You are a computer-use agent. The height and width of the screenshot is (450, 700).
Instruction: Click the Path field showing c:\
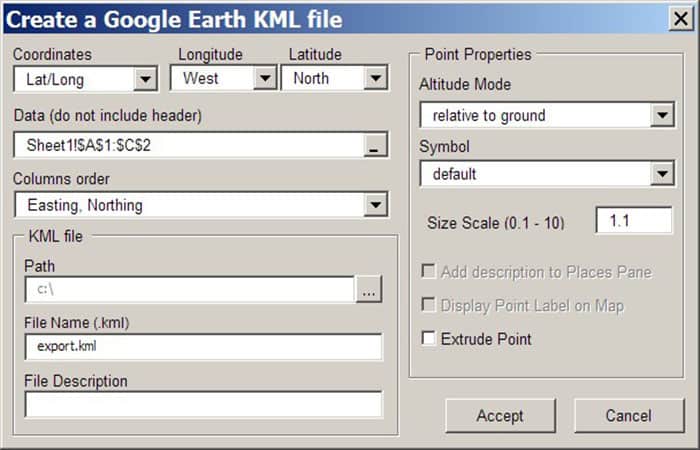pyautogui.click(x=190, y=289)
